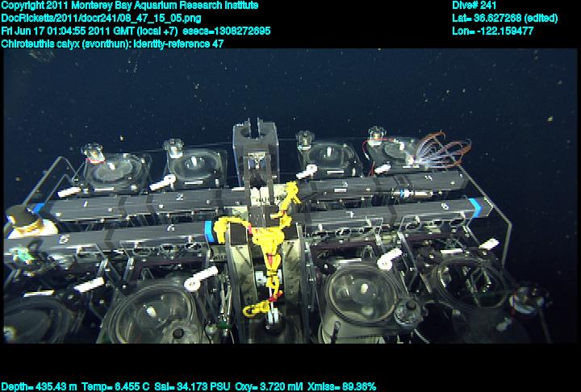
Task: Click the Oxy oxygen reading
Action: [261, 386]
